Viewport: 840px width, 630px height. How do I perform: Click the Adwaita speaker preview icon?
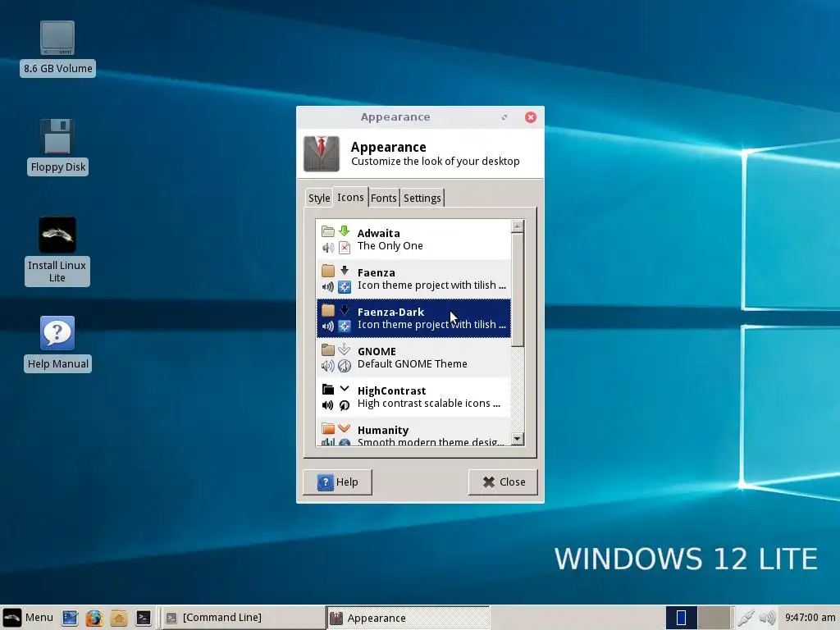click(x=328, y=248)
